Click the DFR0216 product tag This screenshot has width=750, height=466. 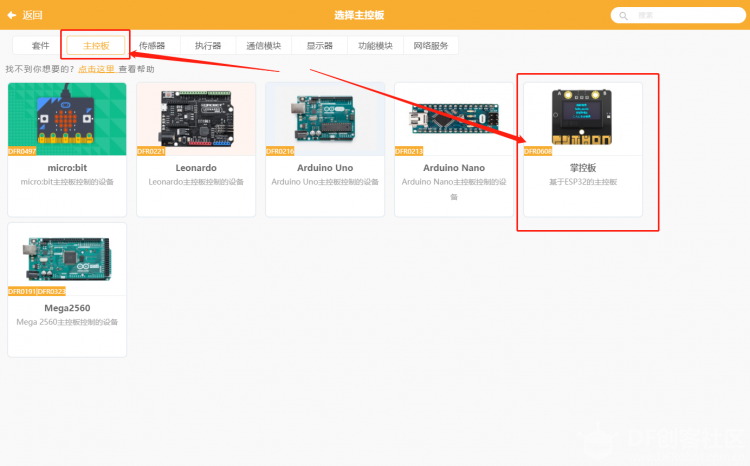pyautogui.click(x=280, y=151)
